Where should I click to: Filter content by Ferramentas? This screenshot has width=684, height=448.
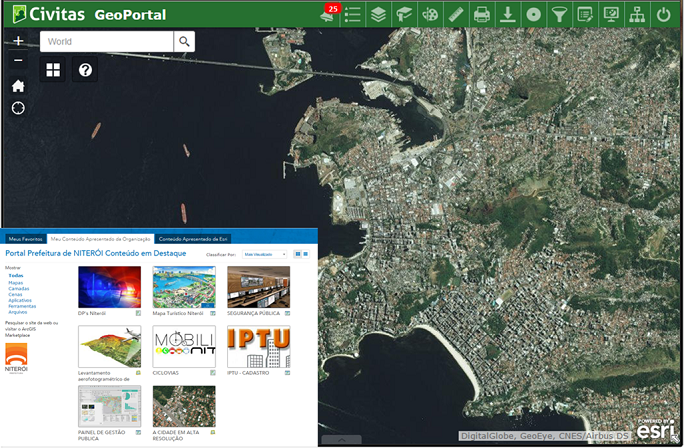coord(22,306)
